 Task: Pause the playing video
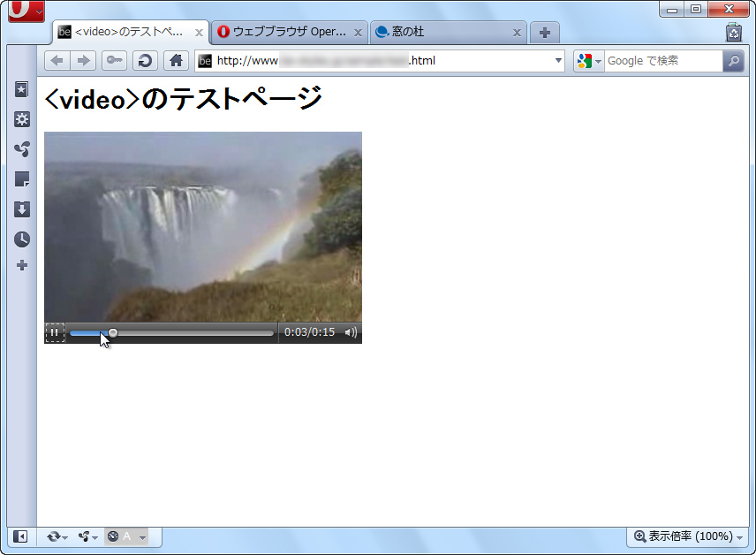click(x=55, y=332)
